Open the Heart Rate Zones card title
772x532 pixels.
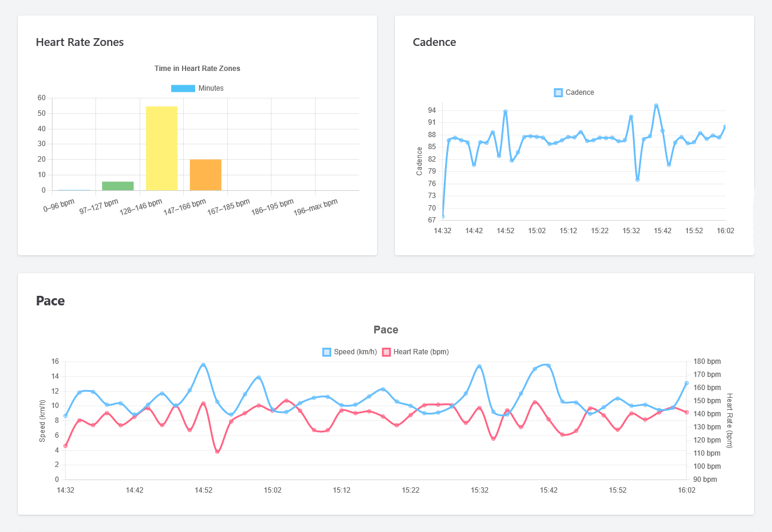[x=80, y=42]
